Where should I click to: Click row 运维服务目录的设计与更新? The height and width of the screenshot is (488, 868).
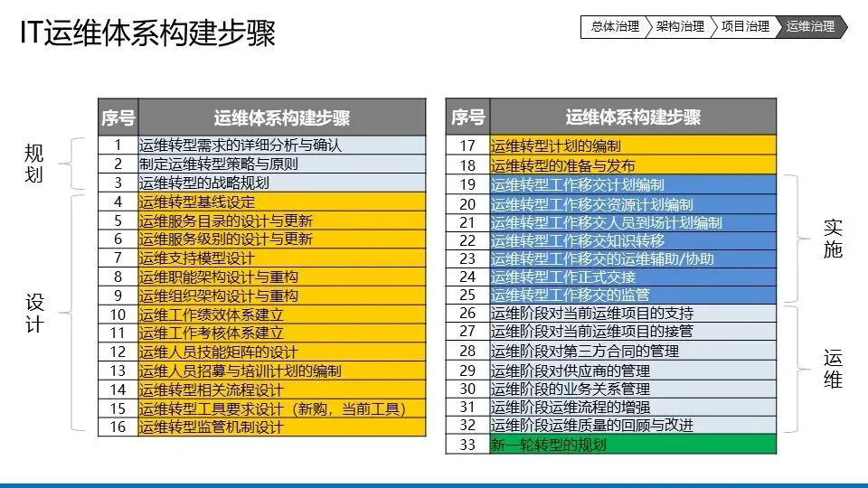262,221
